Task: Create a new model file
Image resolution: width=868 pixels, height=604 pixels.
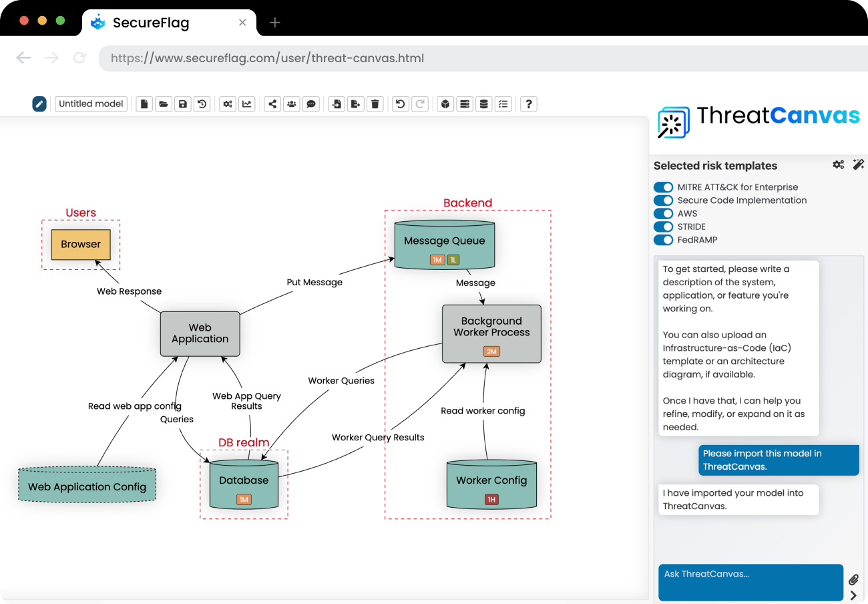Action: [x=144, y=104]
